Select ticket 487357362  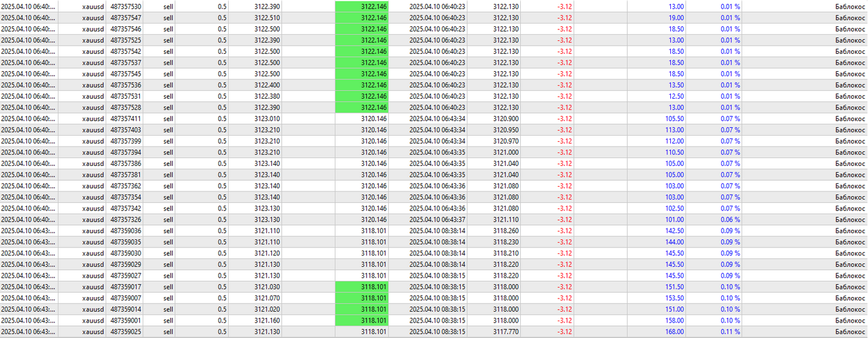click(x=126, y=185)
